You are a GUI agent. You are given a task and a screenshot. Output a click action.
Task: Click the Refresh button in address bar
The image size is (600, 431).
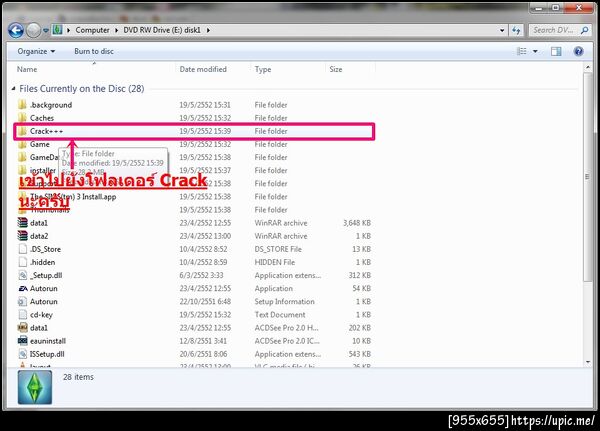pyautogui.click(x=516, y=30)
